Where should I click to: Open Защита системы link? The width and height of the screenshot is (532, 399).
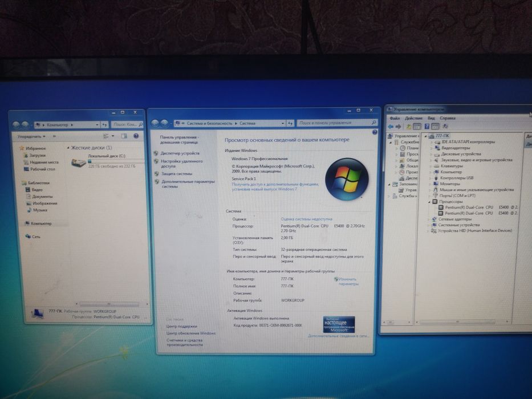[x=177, y=174]
